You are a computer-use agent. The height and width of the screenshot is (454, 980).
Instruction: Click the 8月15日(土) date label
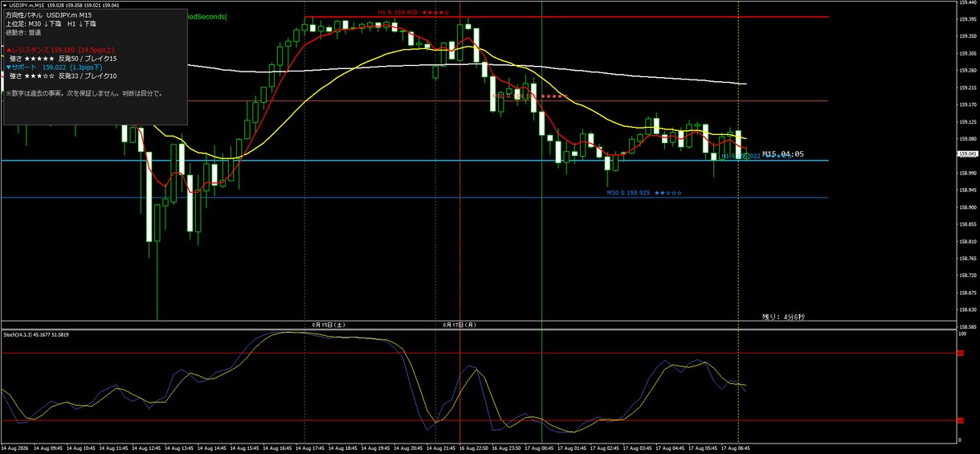(329, 325)
